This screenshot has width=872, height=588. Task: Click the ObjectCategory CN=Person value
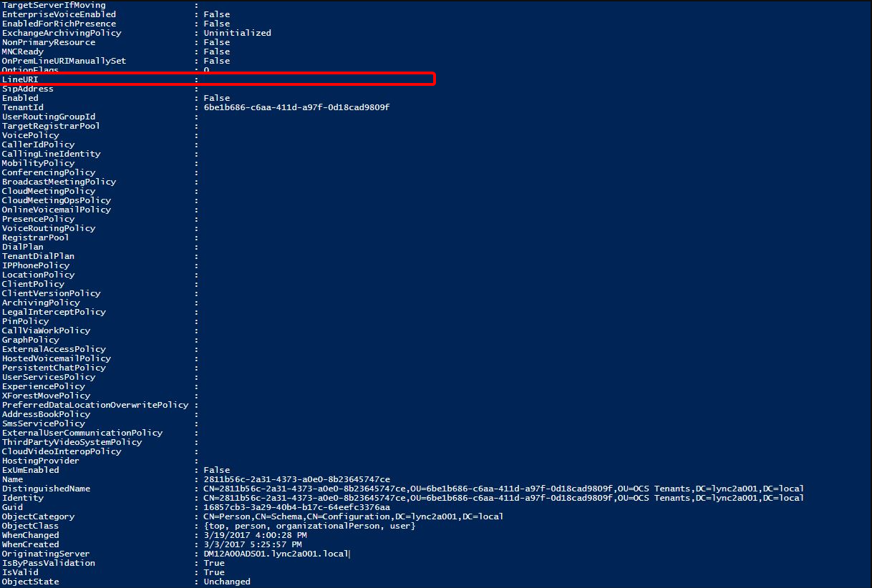coord(354,516)
